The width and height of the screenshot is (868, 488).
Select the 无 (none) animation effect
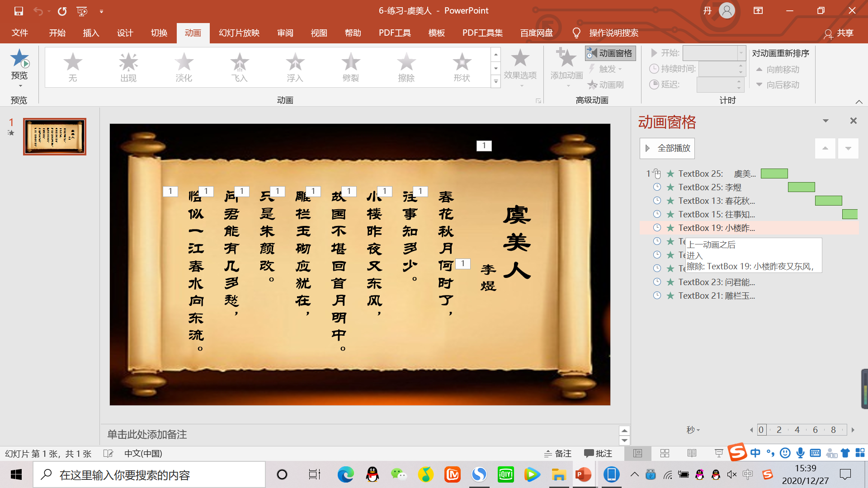[x=73, y=67]
